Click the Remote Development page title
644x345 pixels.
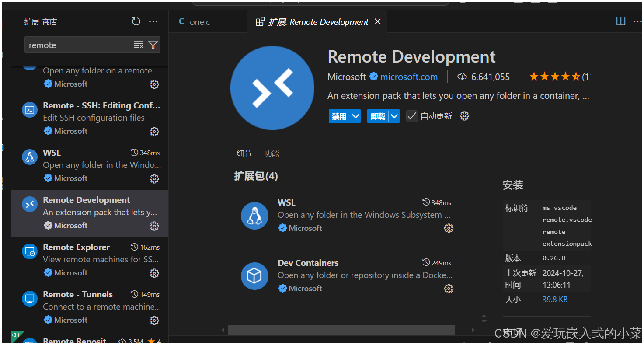pyautogui.click(x=411, y=57)
